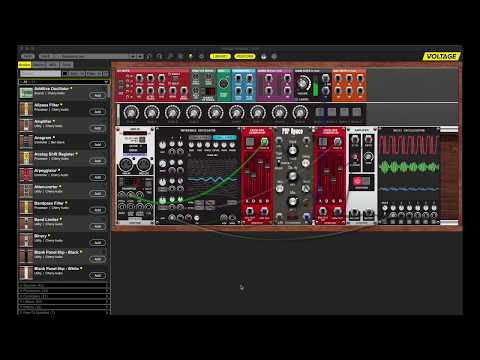
Task: Click the module search field
Action: click(x=40, y=73)
